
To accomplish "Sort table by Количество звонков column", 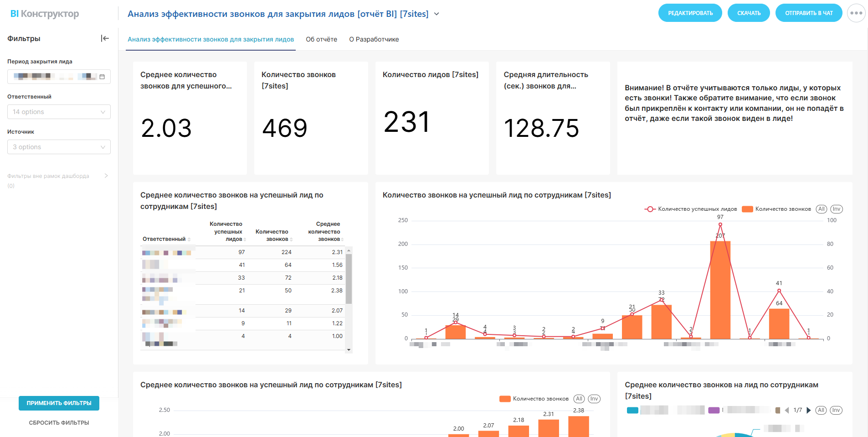I will pos(274,235).
